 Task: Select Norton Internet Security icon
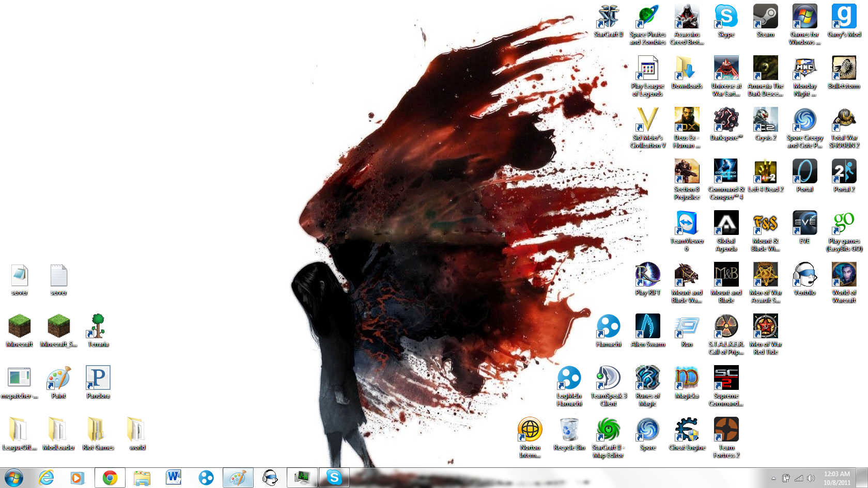[530, 438]
